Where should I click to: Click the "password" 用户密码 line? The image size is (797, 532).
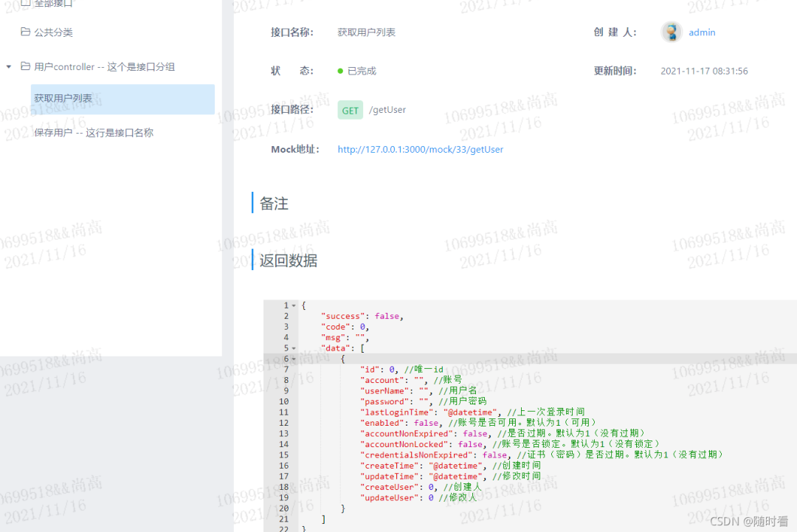click(423, 401)
